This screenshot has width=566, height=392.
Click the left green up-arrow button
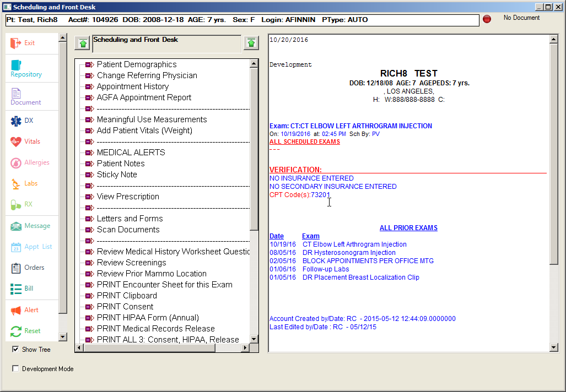[x=83, y=43]
